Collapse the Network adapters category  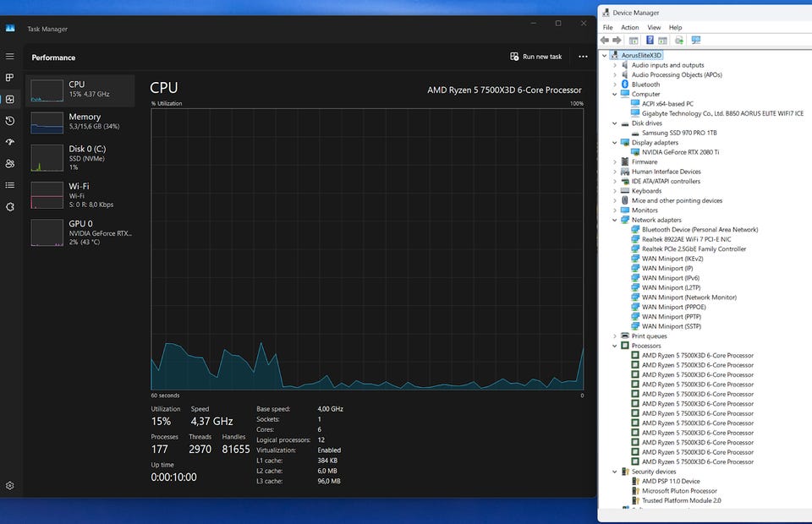(x=615, y=220)
